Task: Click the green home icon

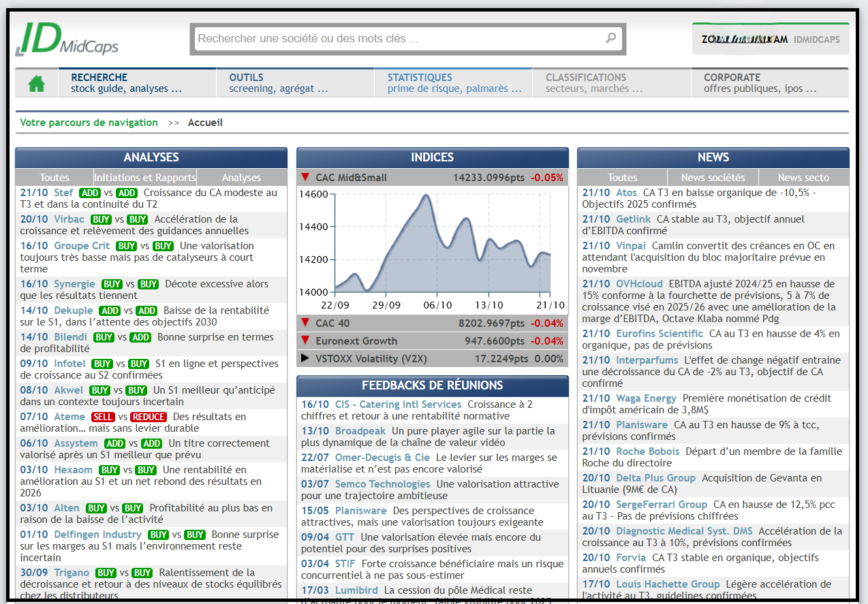Action: (36, 83)
